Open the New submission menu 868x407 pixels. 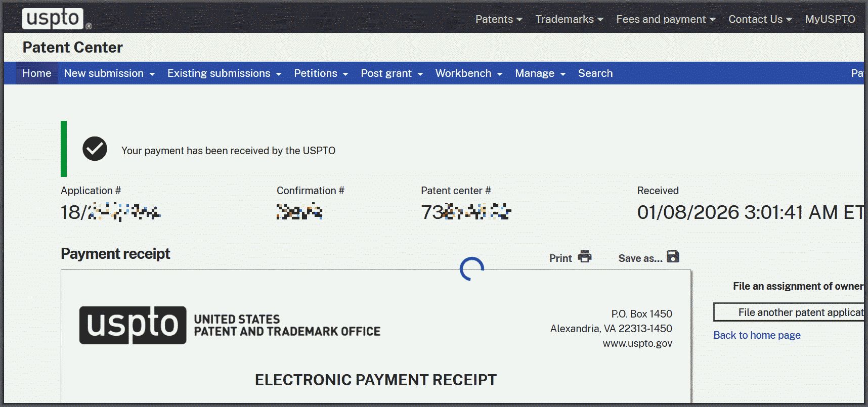[x=109, y=73]
